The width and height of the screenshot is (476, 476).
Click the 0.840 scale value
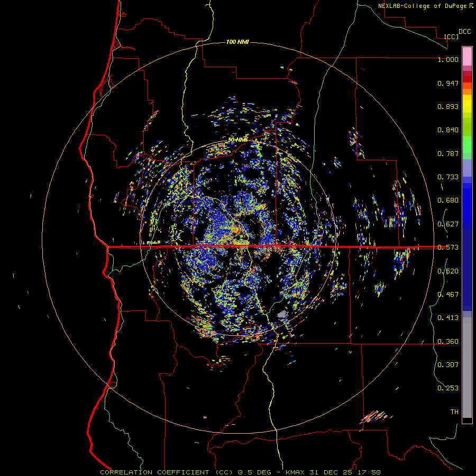pyautogui.click(x=448, y=130)
